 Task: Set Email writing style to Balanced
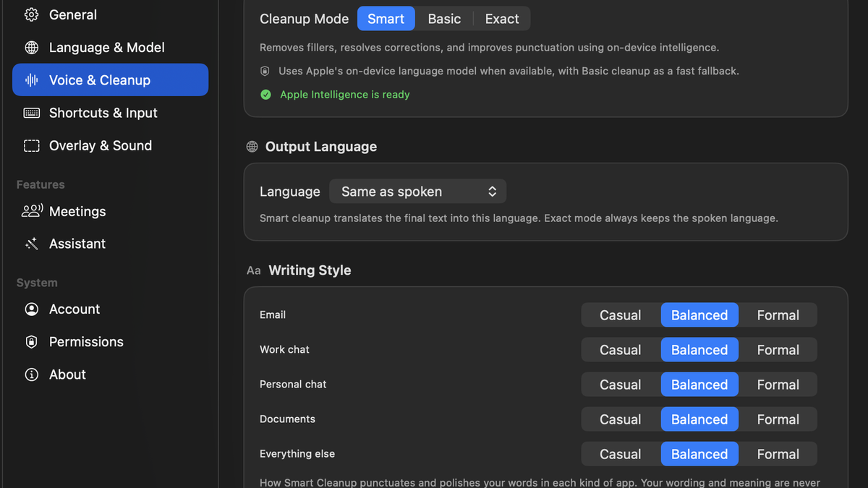point(699,315)
